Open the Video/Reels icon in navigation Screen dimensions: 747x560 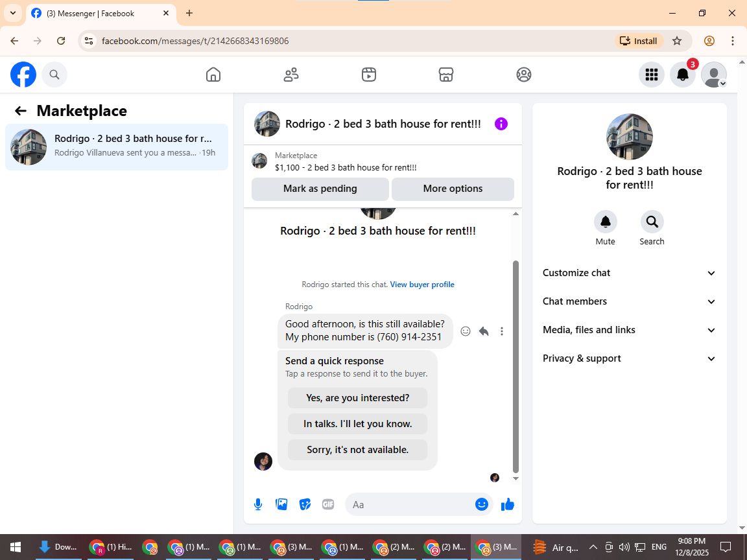pos(369,75)
